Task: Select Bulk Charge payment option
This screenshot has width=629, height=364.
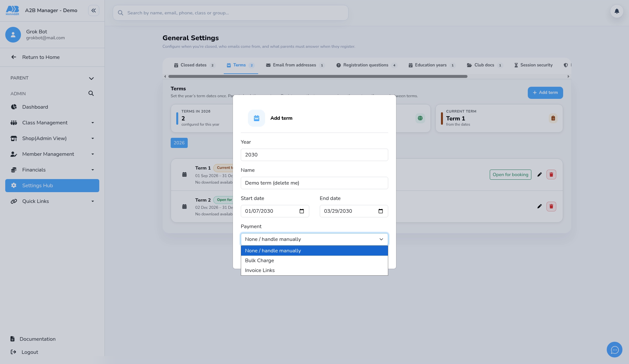Action: tap(314, 261)
